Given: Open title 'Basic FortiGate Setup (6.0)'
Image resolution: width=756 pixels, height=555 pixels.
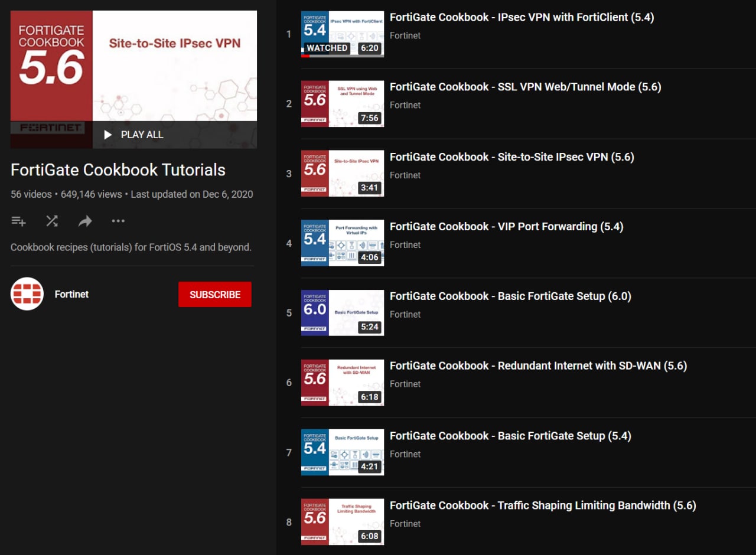Looking at the screenshot, I should 511,296.
